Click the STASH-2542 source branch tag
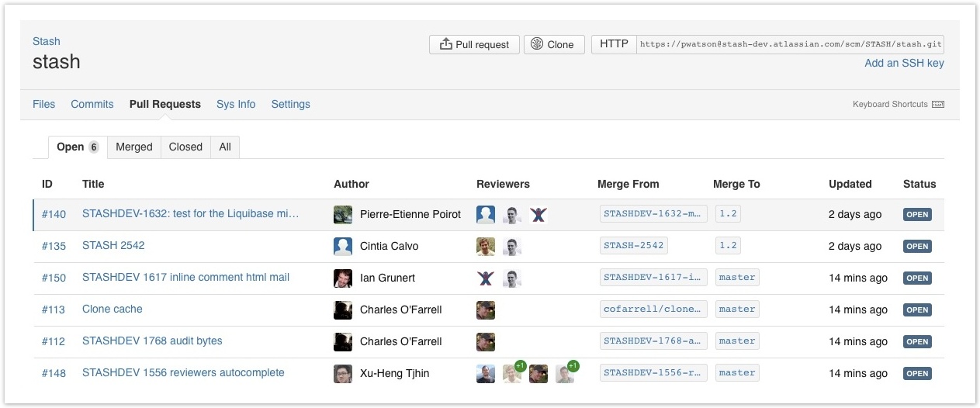 [634, 246]
